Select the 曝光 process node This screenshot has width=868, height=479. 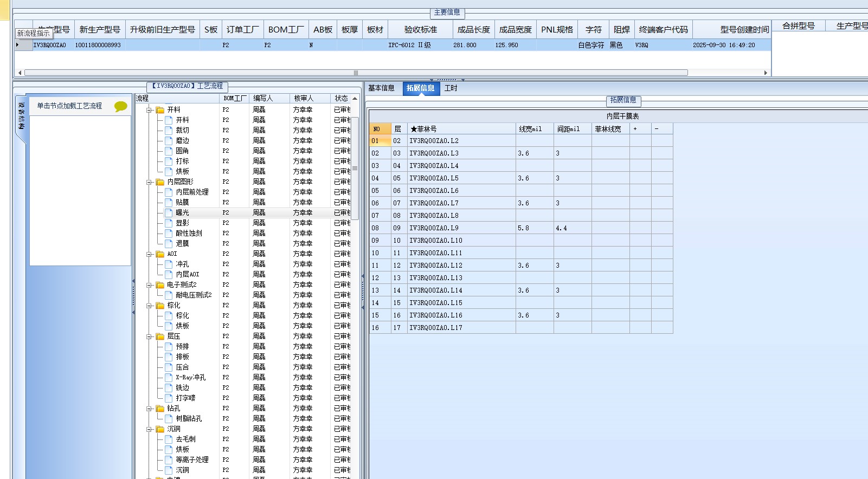[182, 213]
